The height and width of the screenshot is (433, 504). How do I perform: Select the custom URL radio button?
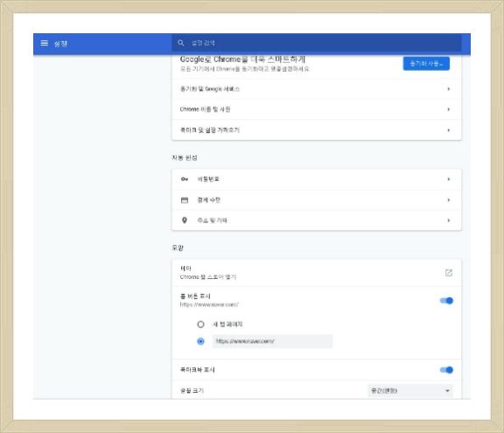[200, 341]
